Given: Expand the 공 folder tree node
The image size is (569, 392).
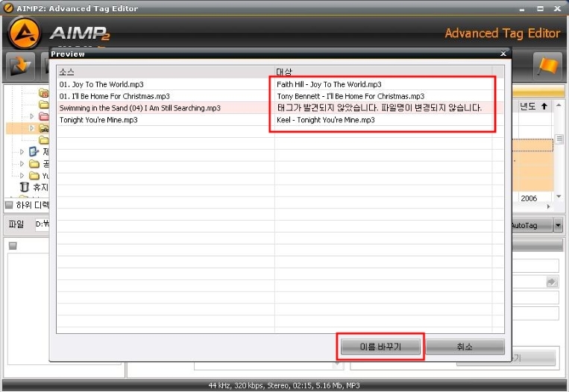Looking at the screenshot, I should pos(22,163).
